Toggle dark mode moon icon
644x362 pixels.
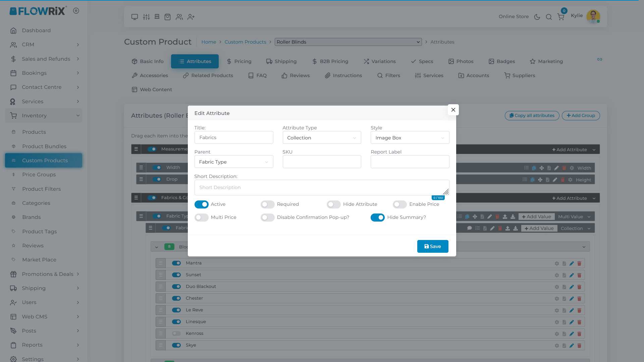click(537, 17)
